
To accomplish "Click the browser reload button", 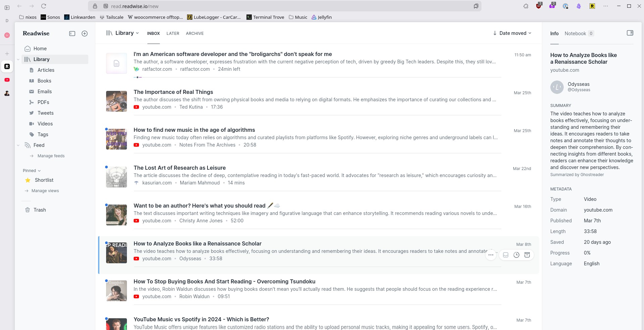I will tap(44, 6).
